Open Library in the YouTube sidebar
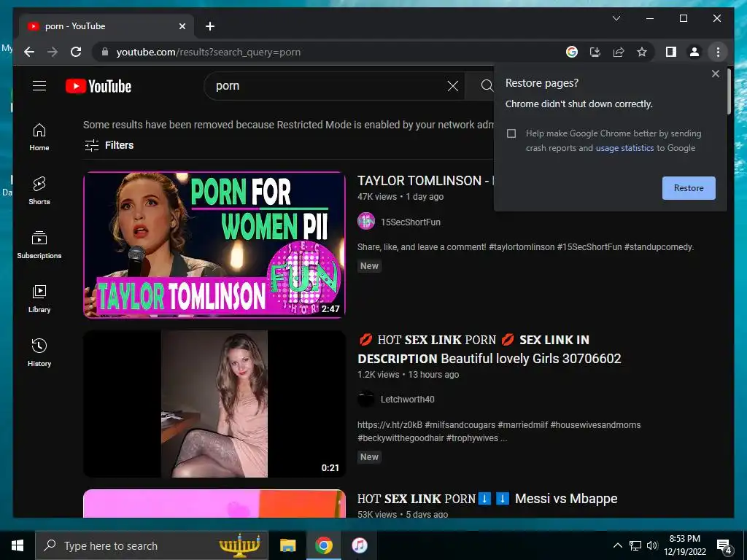Image resolution: width=747 pixels, height=560 pixels. [39, 298]
